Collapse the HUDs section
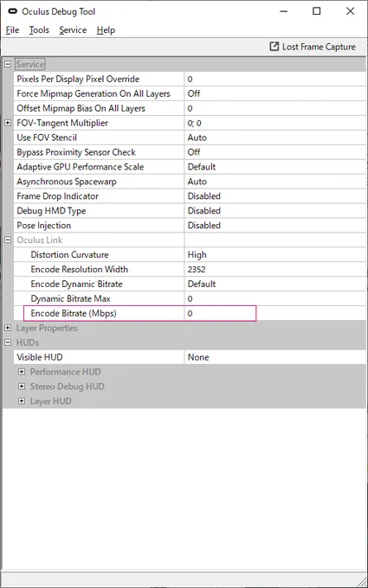Viewport: 368px width, 588px height. click(x=8, y=342)
